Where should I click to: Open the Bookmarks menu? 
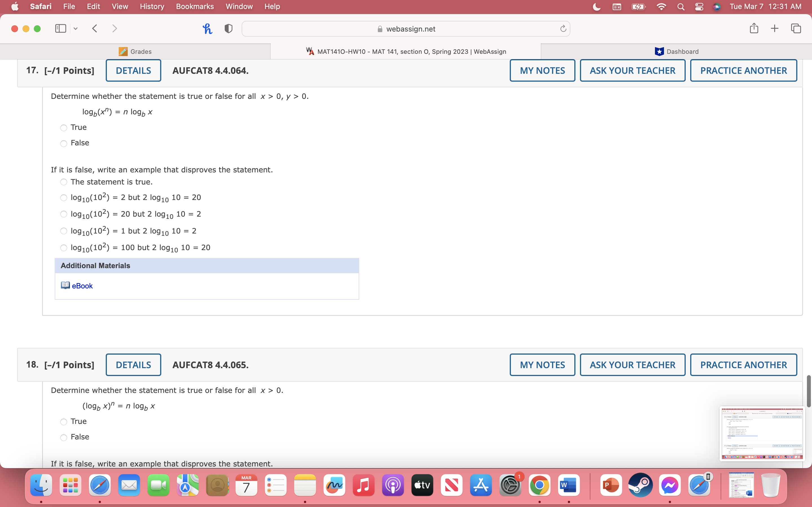click(x=195, y=6)
